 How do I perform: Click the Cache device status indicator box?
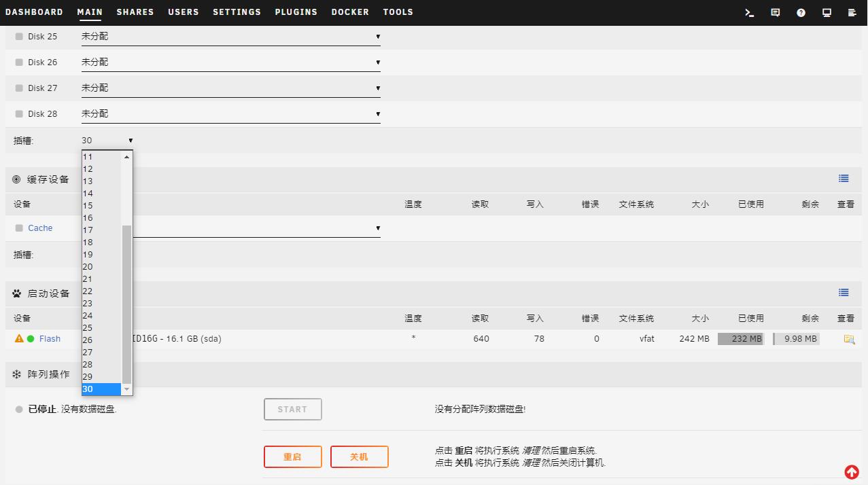(19, 228)
